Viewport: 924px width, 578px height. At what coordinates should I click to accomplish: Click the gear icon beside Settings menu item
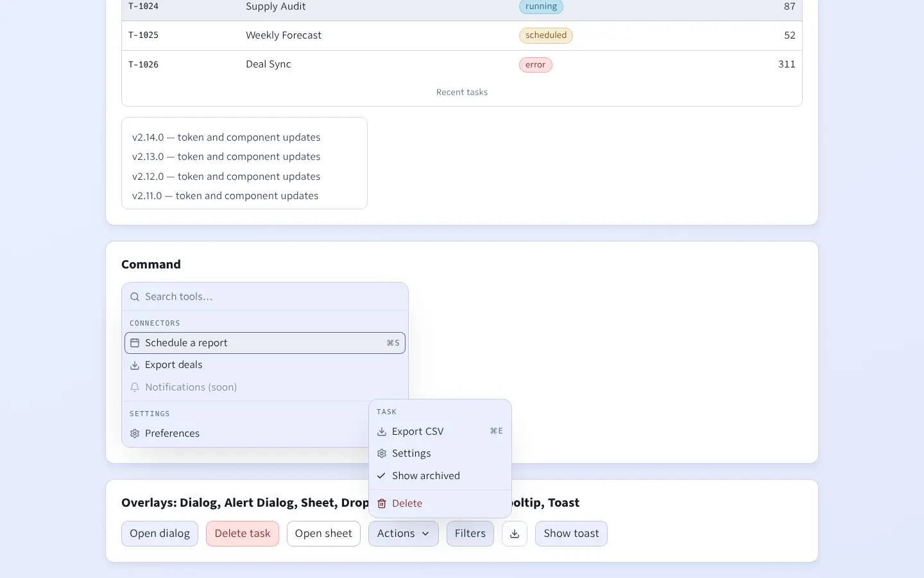[x=382, y=453]
